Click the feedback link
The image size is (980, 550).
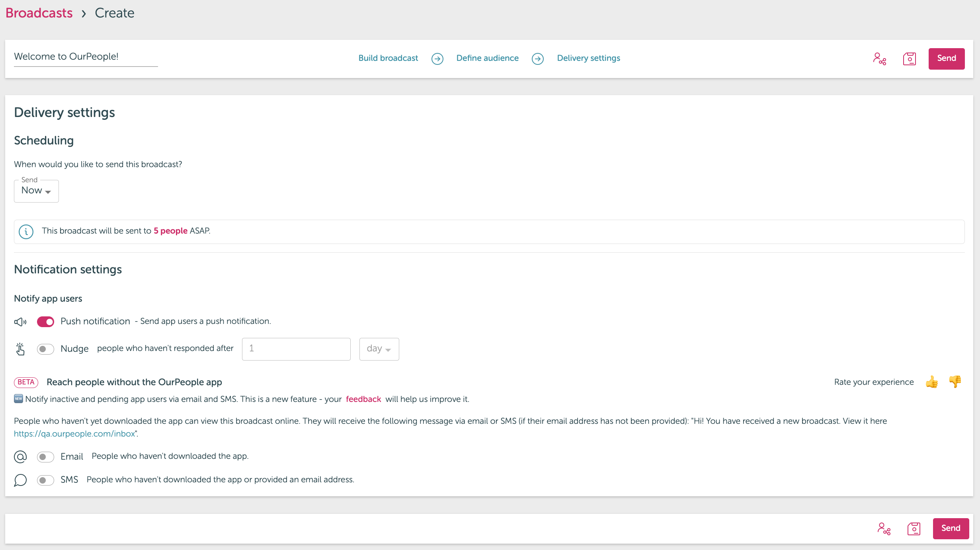coord(363,399)
